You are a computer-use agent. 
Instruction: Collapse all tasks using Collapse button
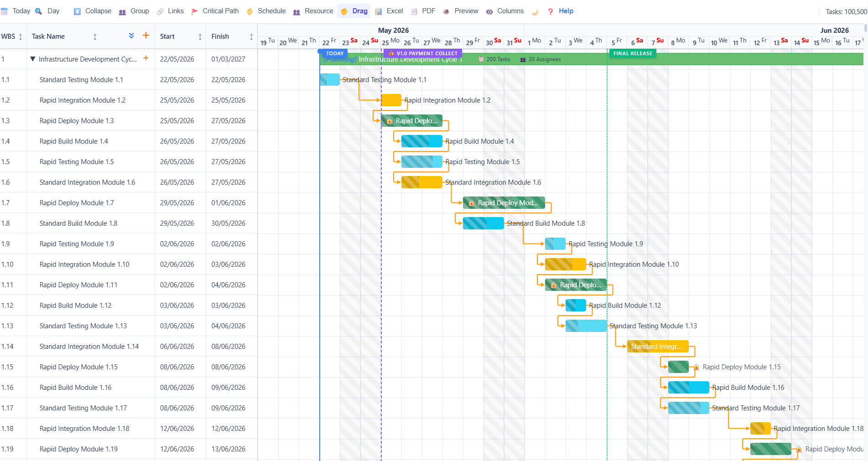coord(93,11)
